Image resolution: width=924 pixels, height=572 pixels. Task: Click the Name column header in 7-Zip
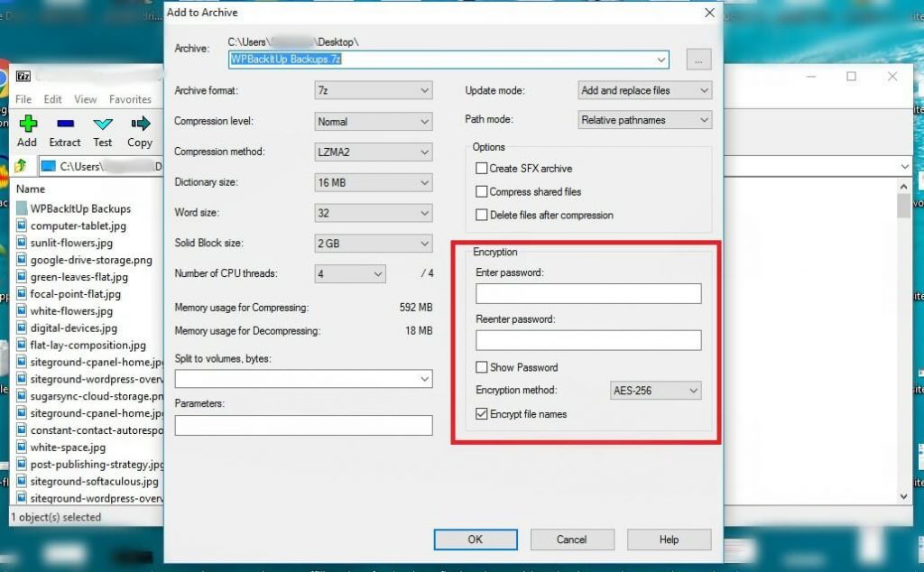(x=31, y=189)
